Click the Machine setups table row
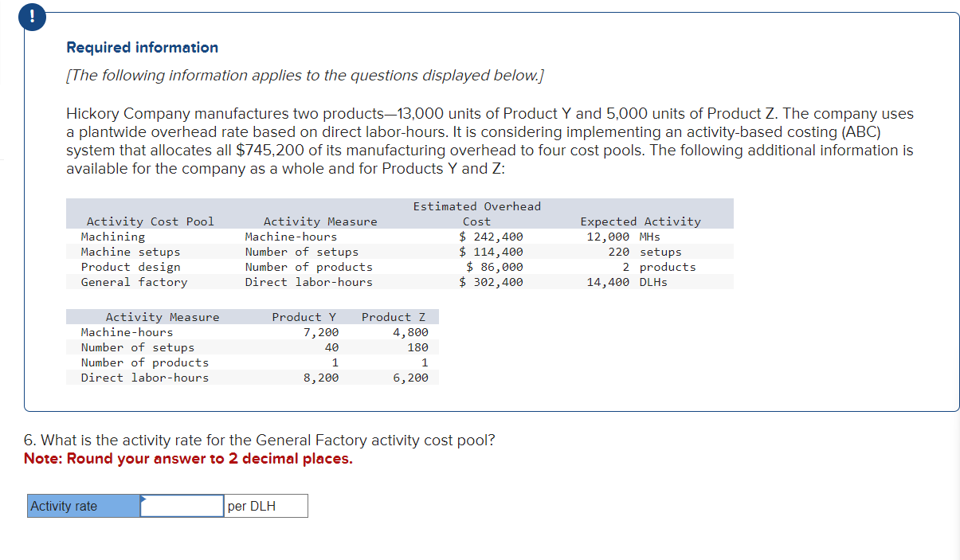Viewport: 960px width, 560px height. click(x=319, y=252)
